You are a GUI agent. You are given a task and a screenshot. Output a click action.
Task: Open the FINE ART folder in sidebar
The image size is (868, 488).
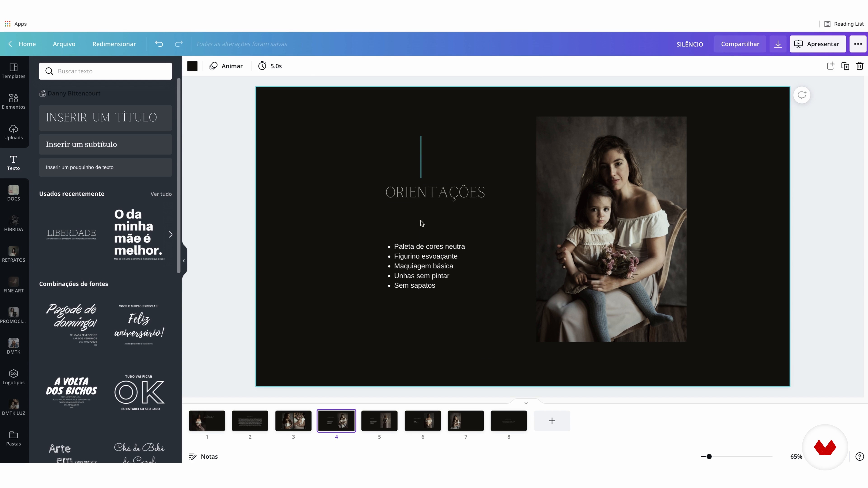[x=14, y=285]
